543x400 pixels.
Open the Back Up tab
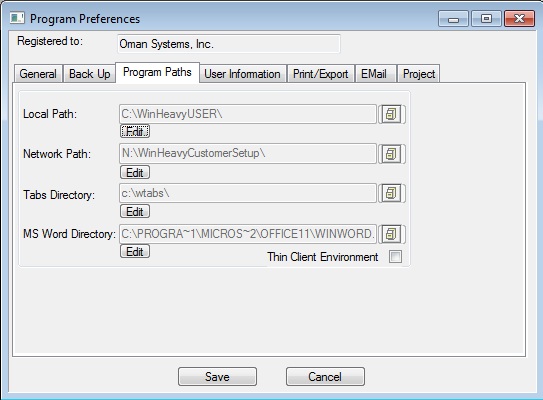(89, 74)
